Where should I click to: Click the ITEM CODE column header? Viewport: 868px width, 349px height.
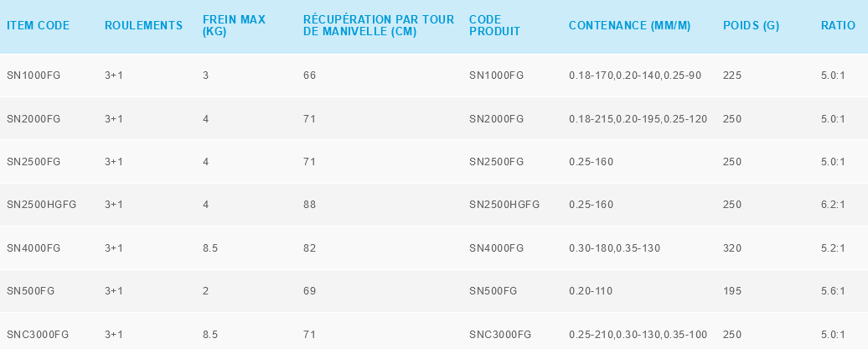[39, 26]
